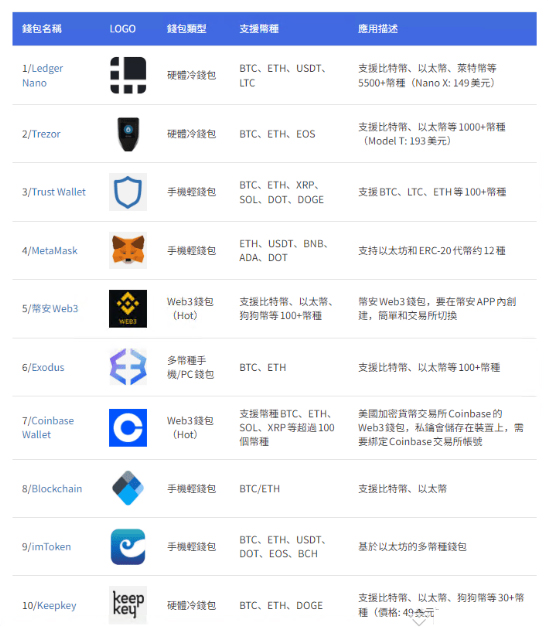
Task: Open the 8/Blockchain link
Action: (x=52, y=489)
